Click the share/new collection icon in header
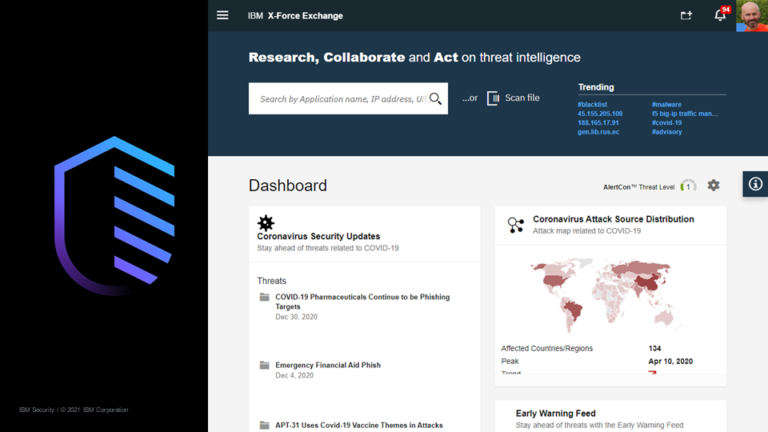 686,16
